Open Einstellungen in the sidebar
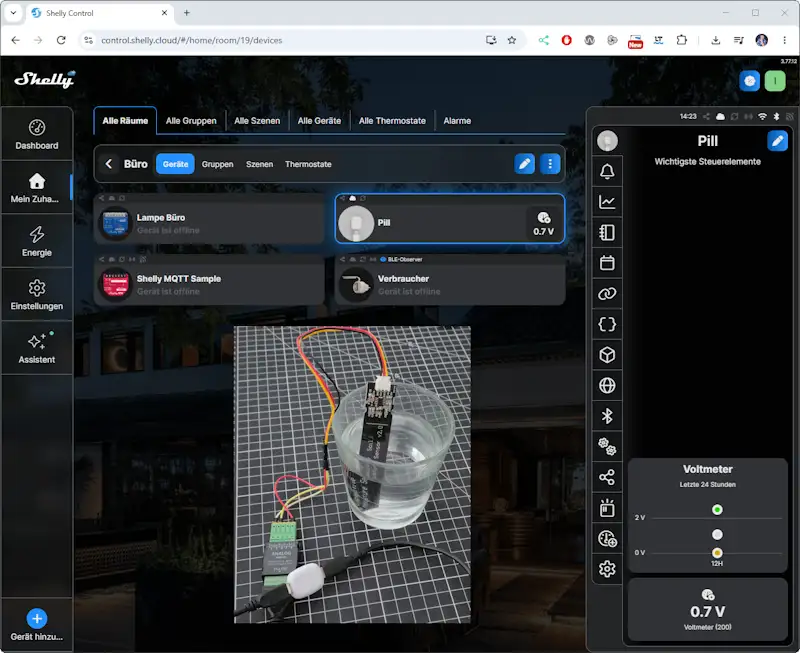 pyautogui.click(x=37, y=295)
